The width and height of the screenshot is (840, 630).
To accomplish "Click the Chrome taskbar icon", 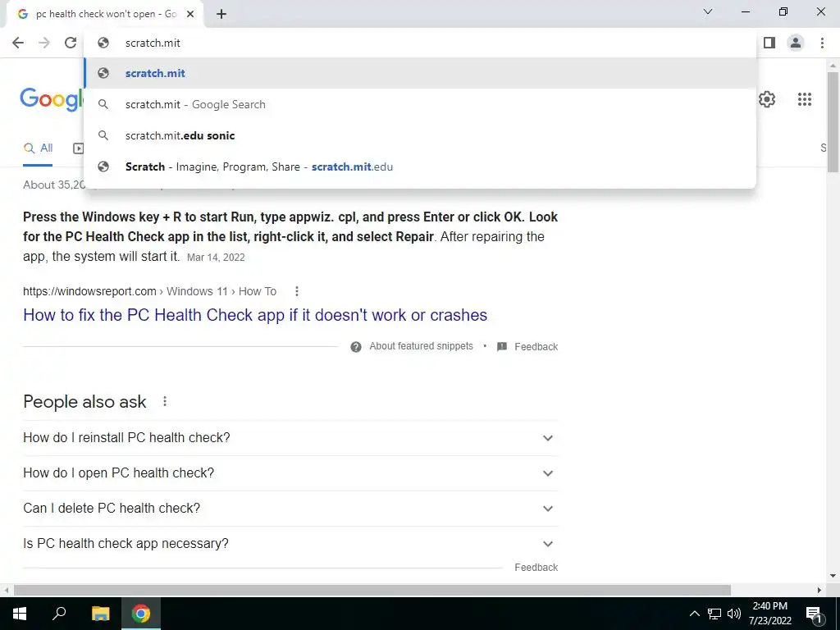I will tap(141, 614).
